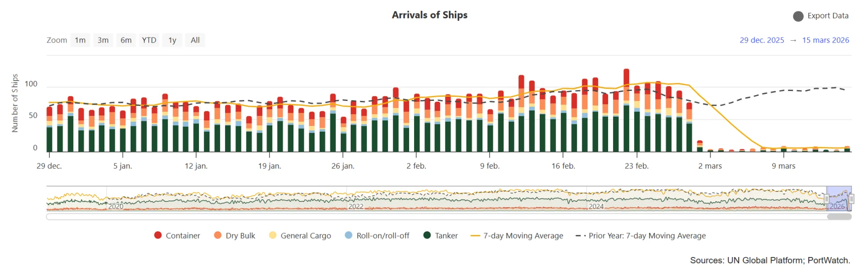
Task: Zoom the chart to 1y
Action: click(x=172, y=40)
